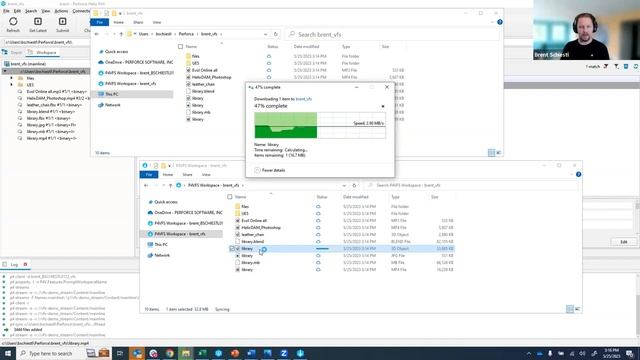Switch to the Depot tab in P4V
The width and height of the screenshot is (640, 360).
click(13, 53)
